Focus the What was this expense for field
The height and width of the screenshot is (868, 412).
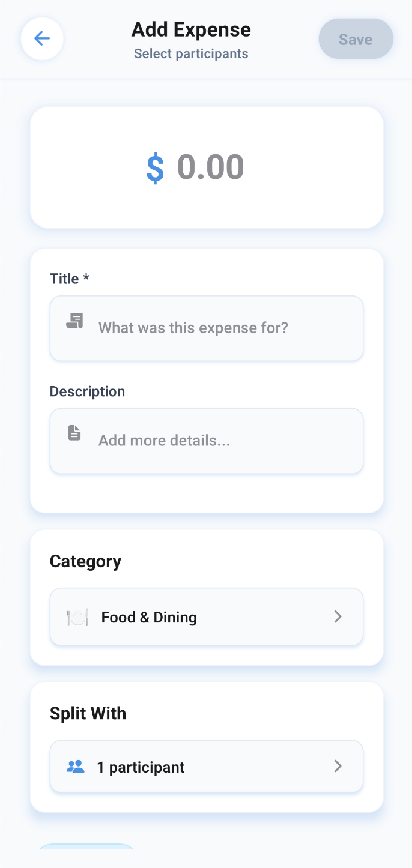[207, 328]
